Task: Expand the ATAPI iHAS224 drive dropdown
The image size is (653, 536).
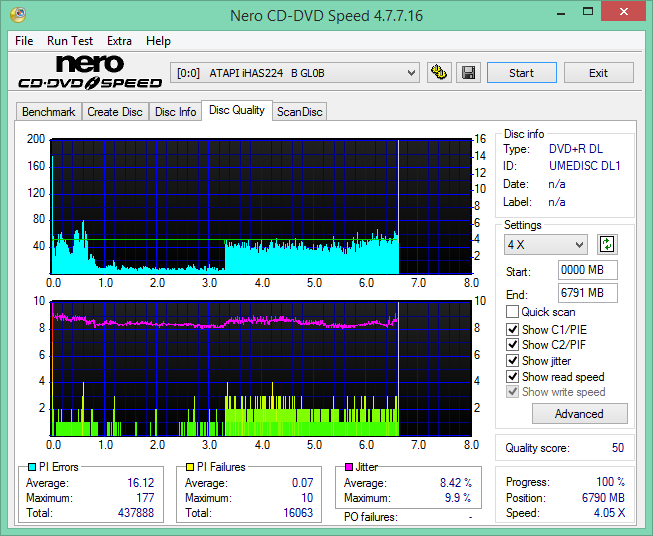Action: [x=294, y=73]
